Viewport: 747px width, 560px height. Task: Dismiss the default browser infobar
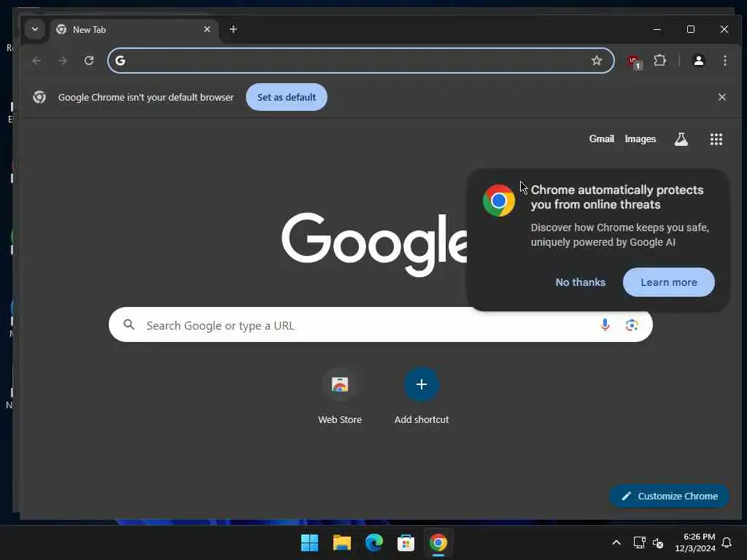click(x=722, y=97)
